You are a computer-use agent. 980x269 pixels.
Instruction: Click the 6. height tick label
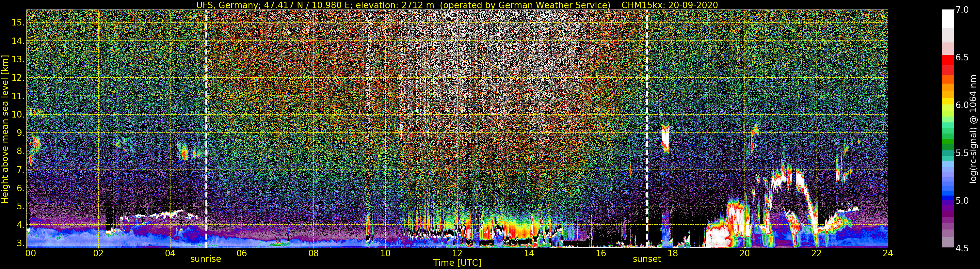click(21, 188)
